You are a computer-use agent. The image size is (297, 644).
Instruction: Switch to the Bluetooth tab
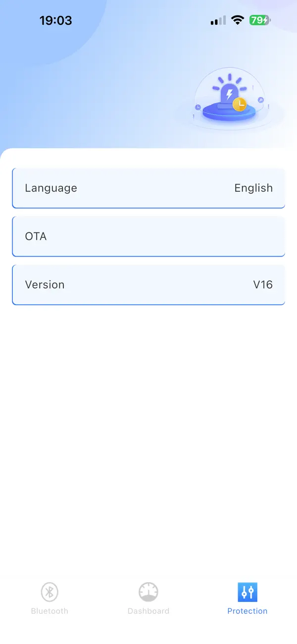(x=49, y=598)
